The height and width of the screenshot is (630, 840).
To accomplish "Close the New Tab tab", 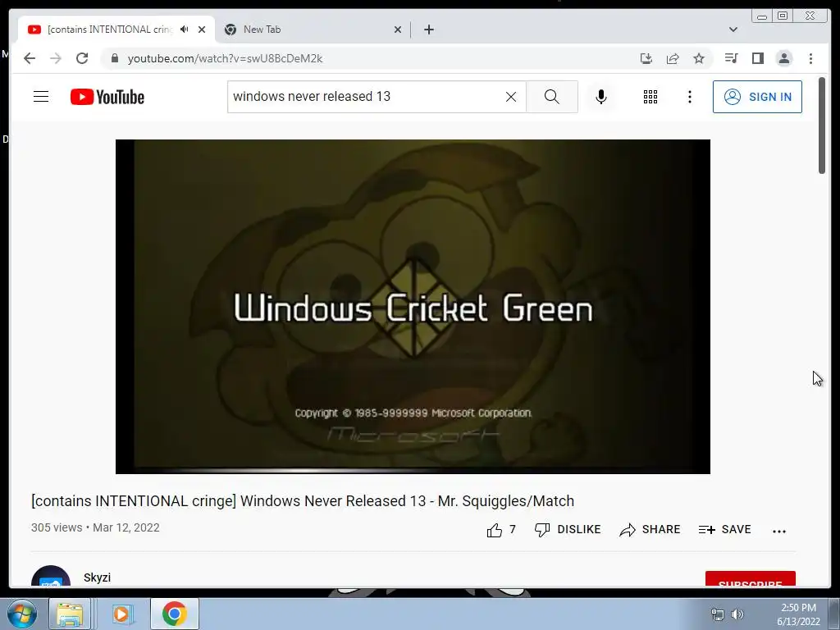I will 398,30.
